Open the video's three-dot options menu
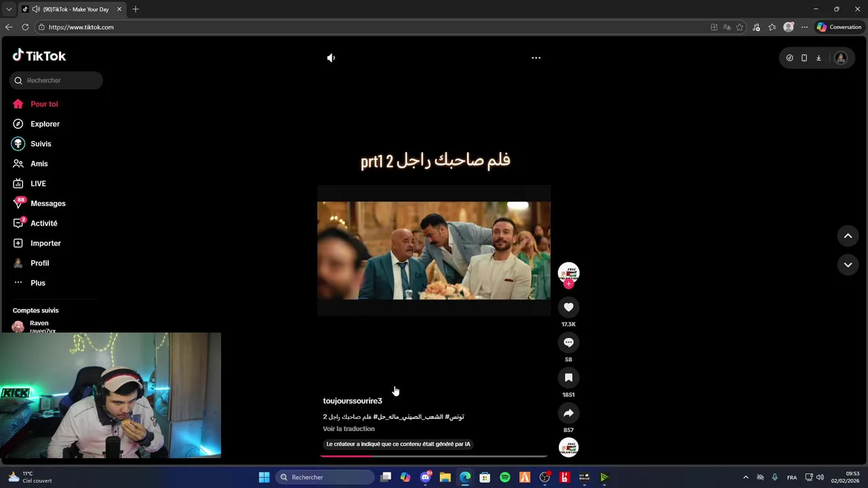Screen dimensions: 868x488 tap(536, 58)
